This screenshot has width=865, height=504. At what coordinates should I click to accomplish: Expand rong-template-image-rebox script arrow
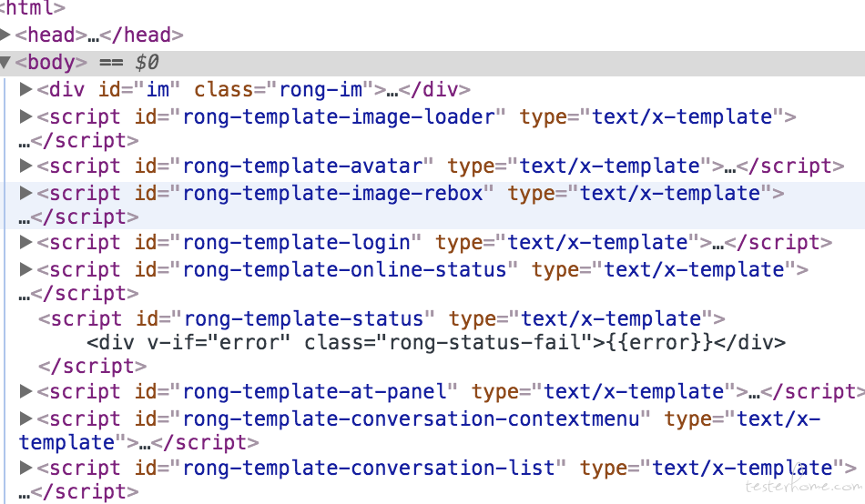(25, 193)
